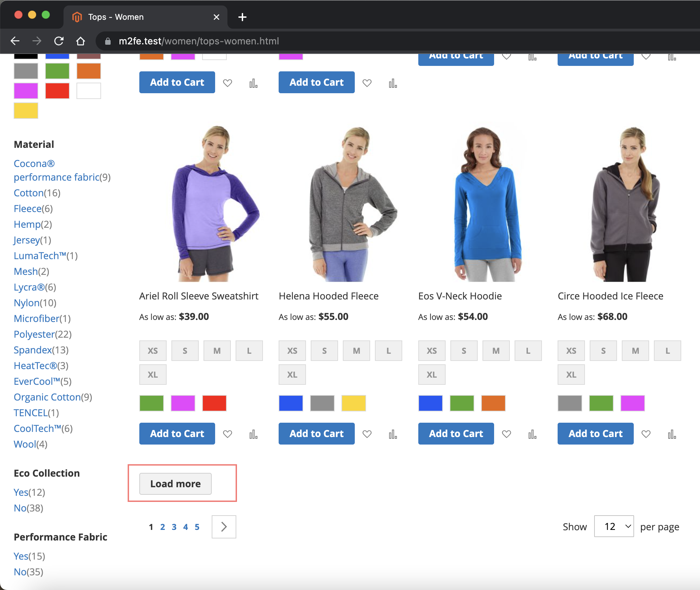Go to page 3 of results

click(x=174, y=527)
